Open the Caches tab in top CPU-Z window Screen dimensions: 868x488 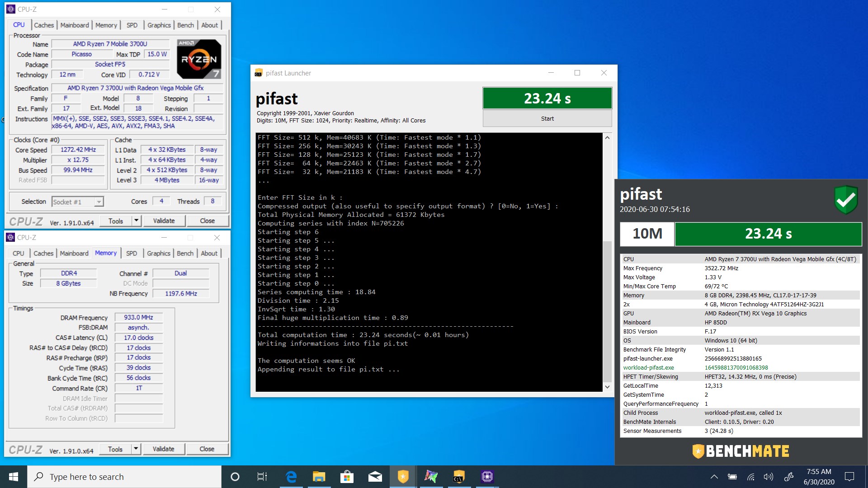pyautogui.click(x=44, y=25)
